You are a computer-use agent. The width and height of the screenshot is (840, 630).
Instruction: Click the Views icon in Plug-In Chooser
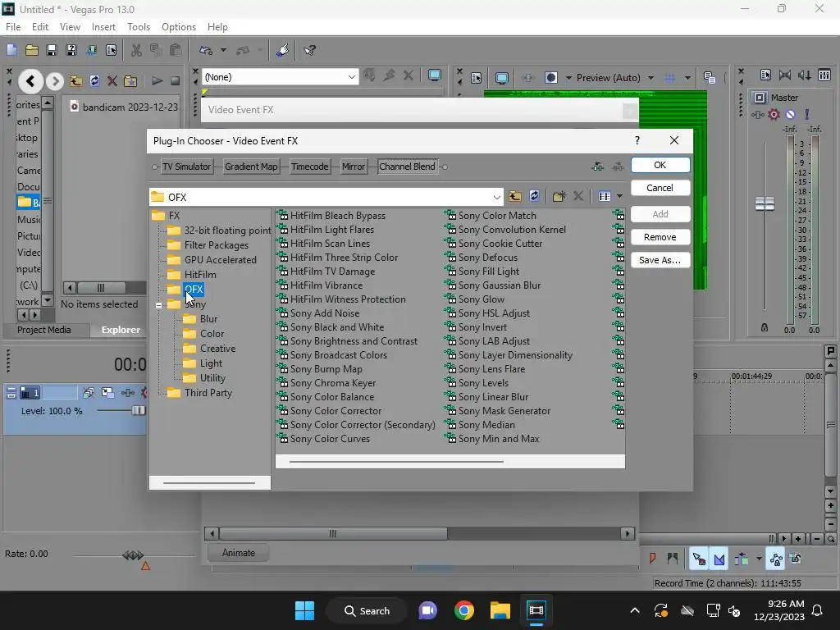pyautogui.click(x=605, y=196)
